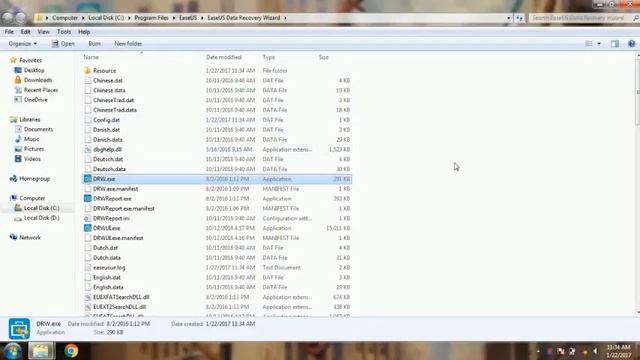Open the File menu
640x360 pixels.
(x=9, y=32)
